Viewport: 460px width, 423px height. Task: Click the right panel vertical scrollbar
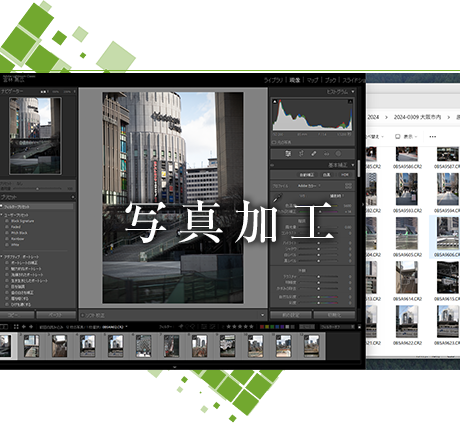tap(359, 168)
